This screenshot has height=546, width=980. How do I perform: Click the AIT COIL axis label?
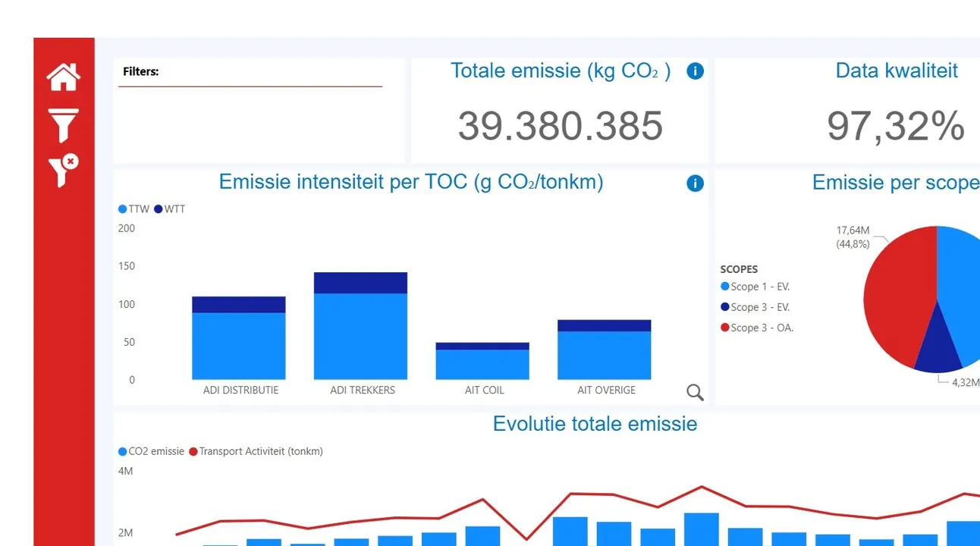point(484,390)
